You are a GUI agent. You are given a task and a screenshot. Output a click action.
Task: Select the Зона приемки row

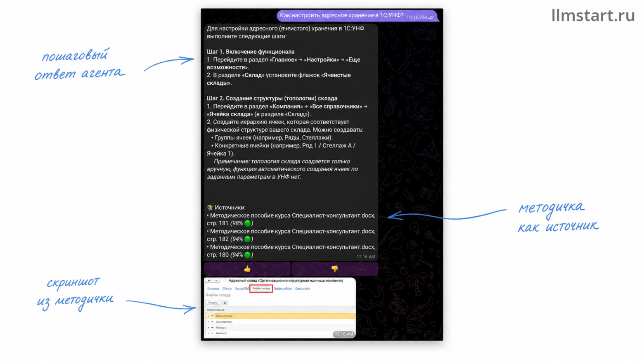tap(281, 322)
